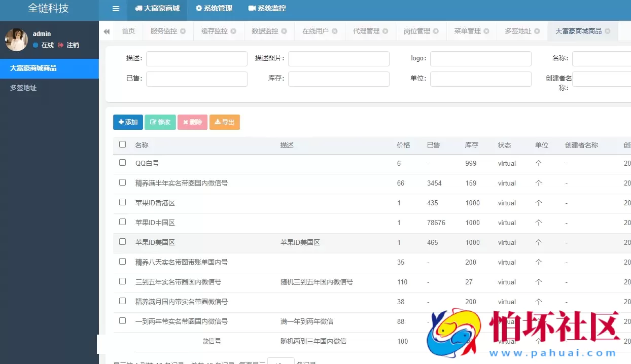Check the select-all checkbox in table header
The width and height of the screenshot is (631, 364).
pos(122,144)
